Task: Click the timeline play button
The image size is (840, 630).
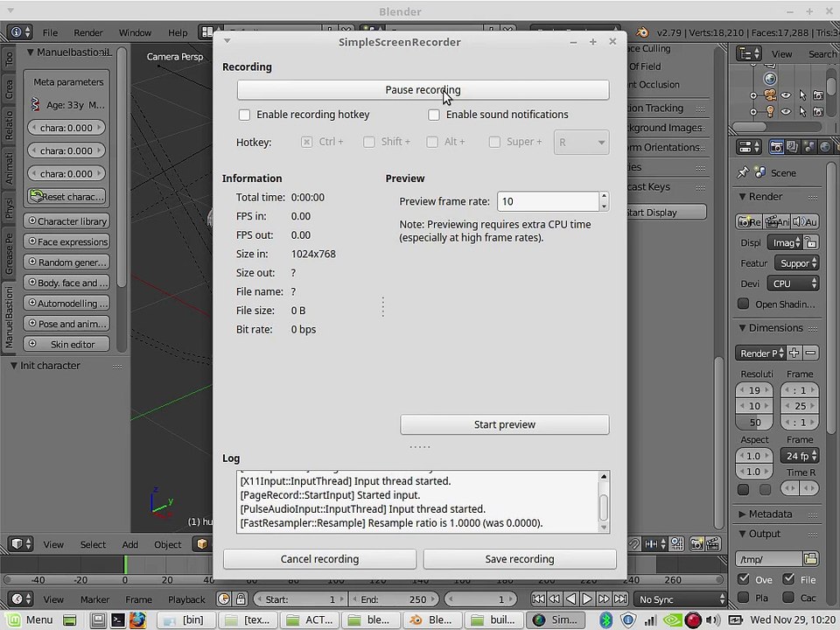Action: (x=587, y=598)
